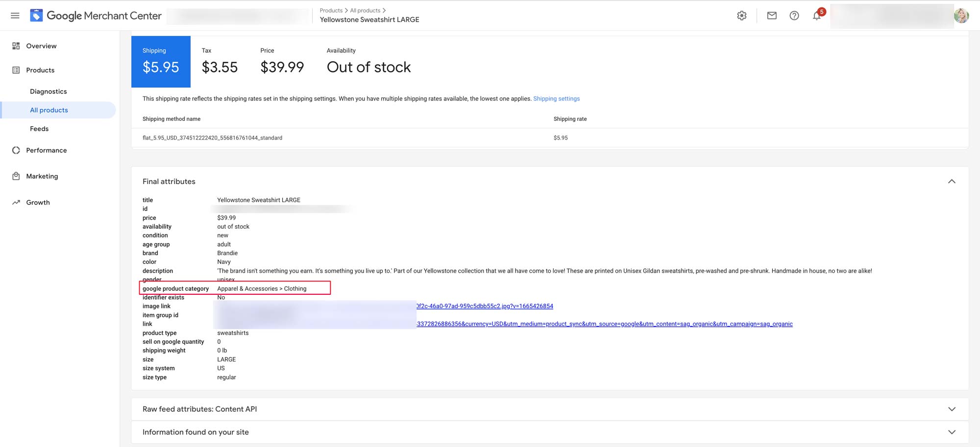Open the product link URL

pyautogui.click(x=605, y=324)
